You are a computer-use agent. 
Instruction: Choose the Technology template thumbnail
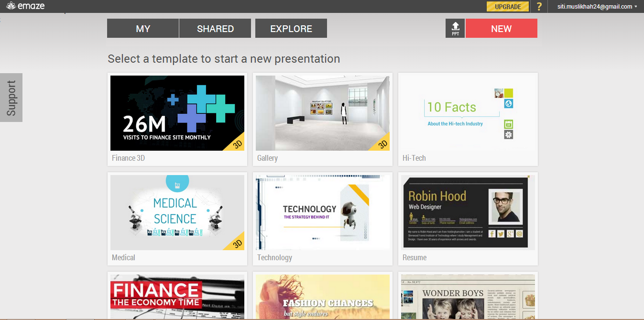(323, 212)
